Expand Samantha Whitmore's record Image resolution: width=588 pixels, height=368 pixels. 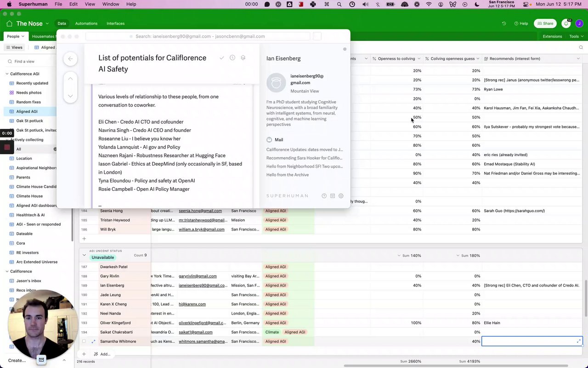[x=93, y=341]
